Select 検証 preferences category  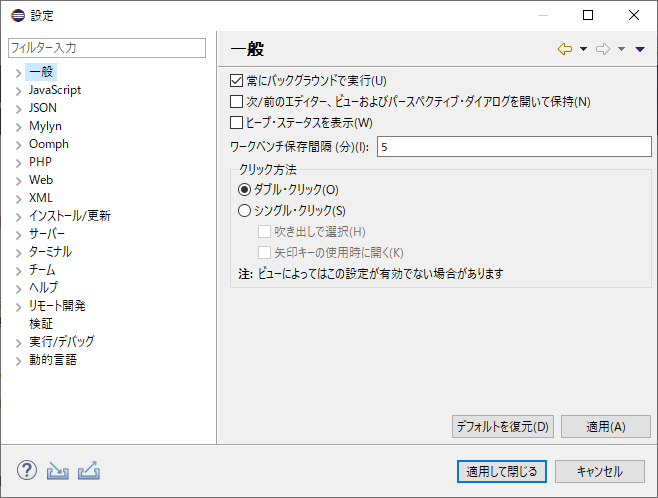tap(41, 324)
